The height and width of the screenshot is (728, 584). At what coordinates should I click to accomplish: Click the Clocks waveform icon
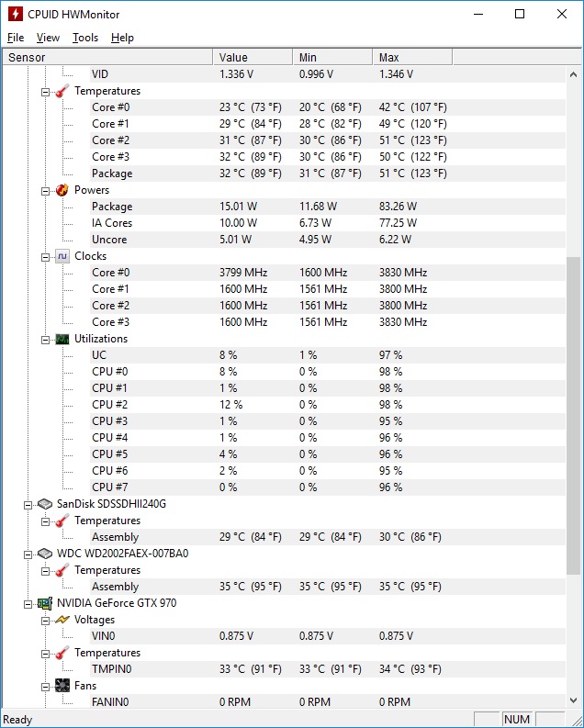[x=62, y=256]
